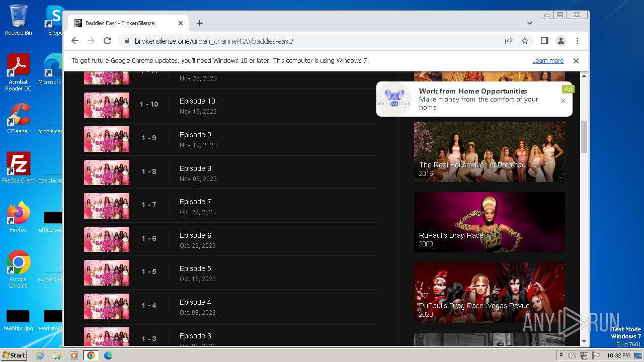Click the date Oct. 15, 2023
The width and height of the screenshot is (644, 362).
pyautogui.click(x=198, y=279)
